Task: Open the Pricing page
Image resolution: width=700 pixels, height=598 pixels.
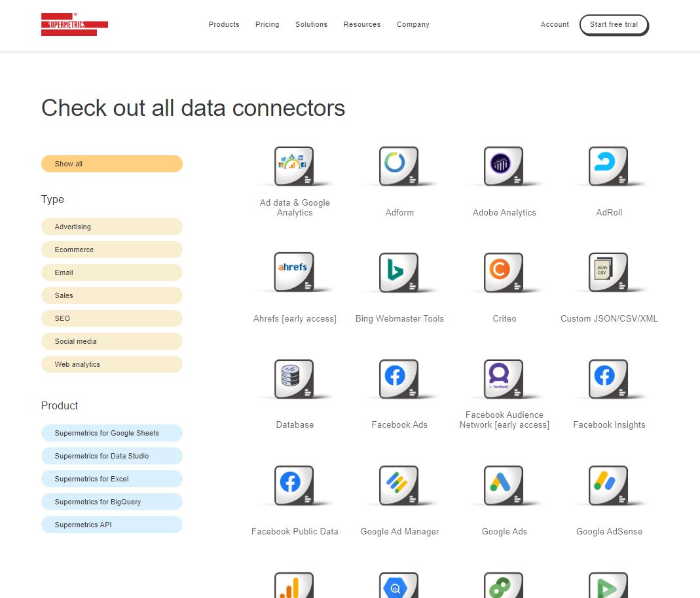Action: [x=267, y=25]
